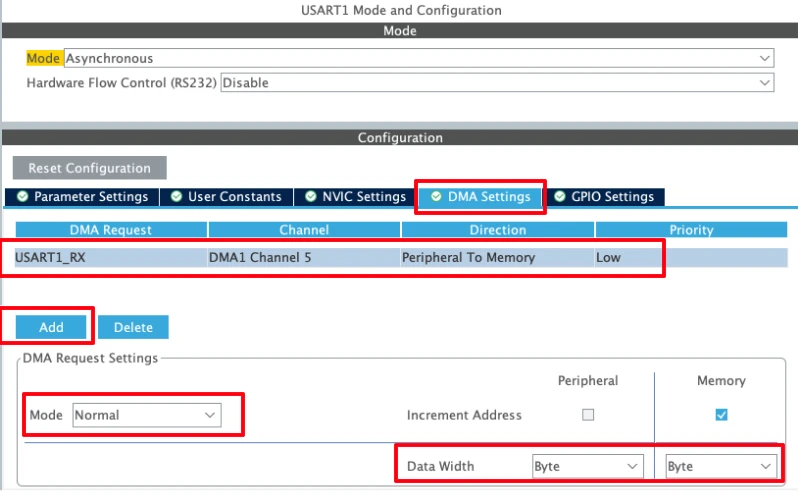The width and height of the screenshot is (801, 500).
Task: Click the Direction column header
Action: pos(497,230)
